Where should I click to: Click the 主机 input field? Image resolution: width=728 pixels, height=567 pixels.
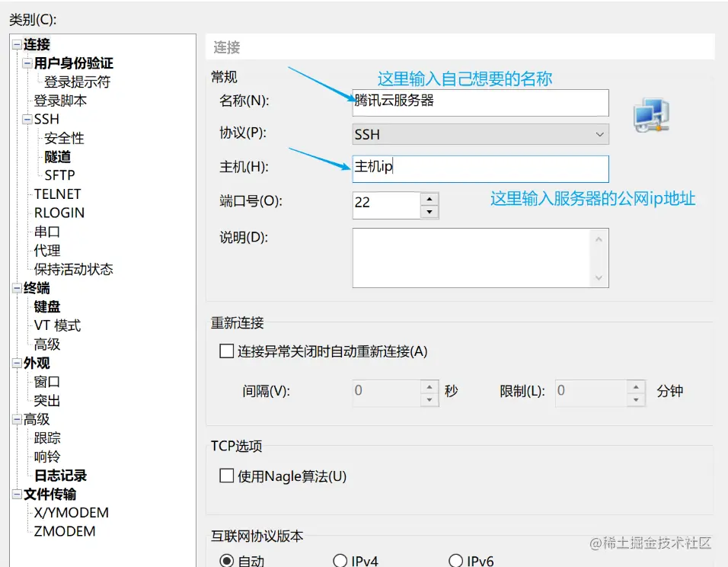point(481,168)
